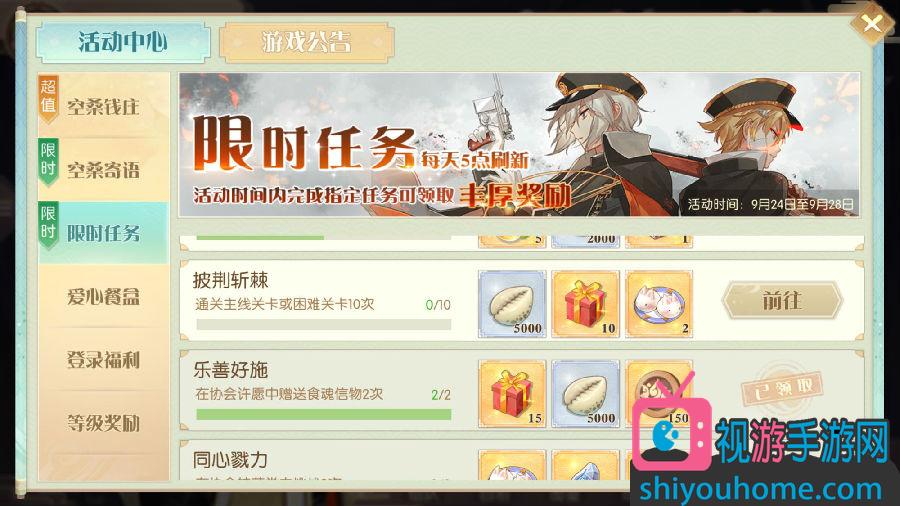Open the 空桑寄语 sidebar entry
The image size is (900, 506).
pyautogui.click(x=103, y=170)
